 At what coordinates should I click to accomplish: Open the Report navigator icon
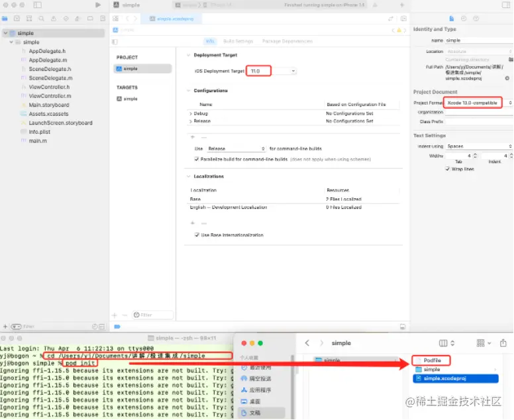[103, 19]
